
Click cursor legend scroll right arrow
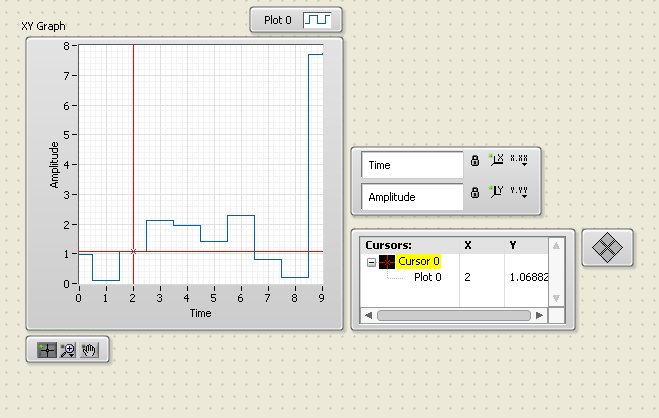pyautogui.click(x=540, y=315)
